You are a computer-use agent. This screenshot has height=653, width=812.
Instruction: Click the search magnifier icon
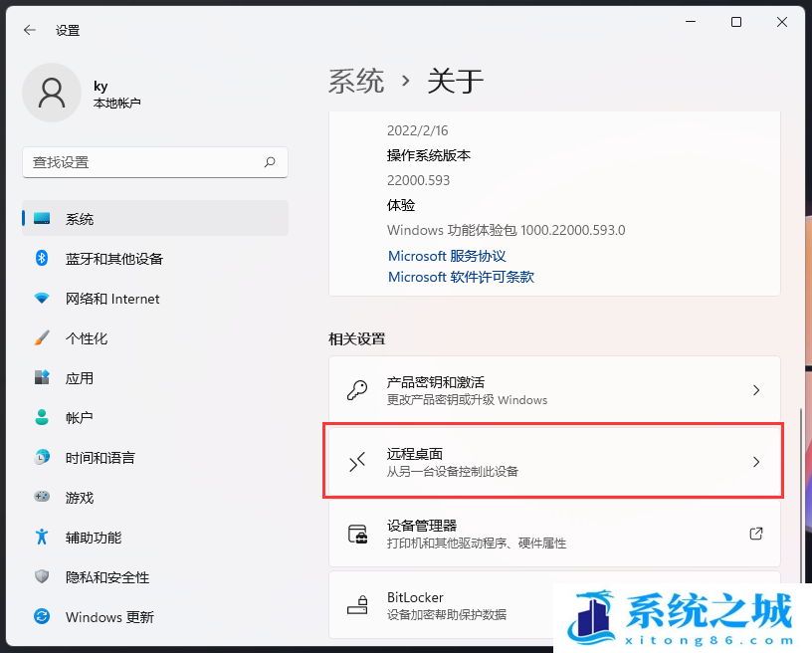[x=270, y=162]
